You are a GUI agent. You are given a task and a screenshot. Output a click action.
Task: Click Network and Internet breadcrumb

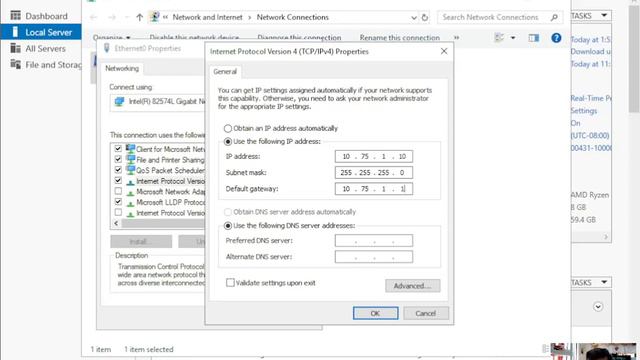[x=207, y=17]
